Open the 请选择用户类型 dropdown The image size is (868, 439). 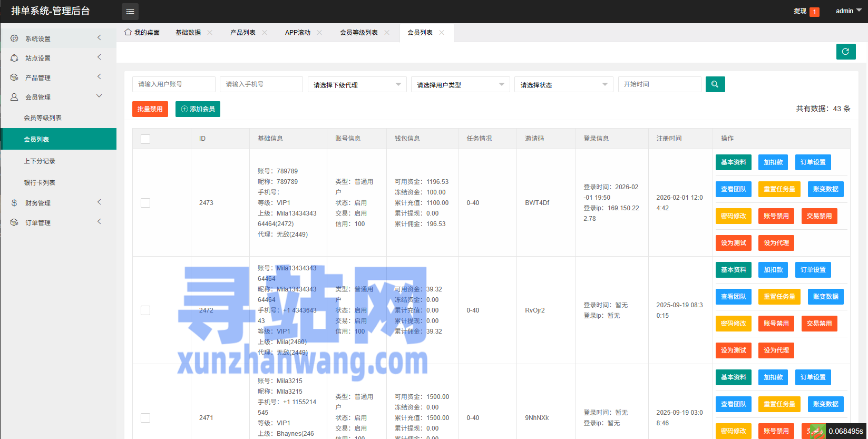(460, 85)
